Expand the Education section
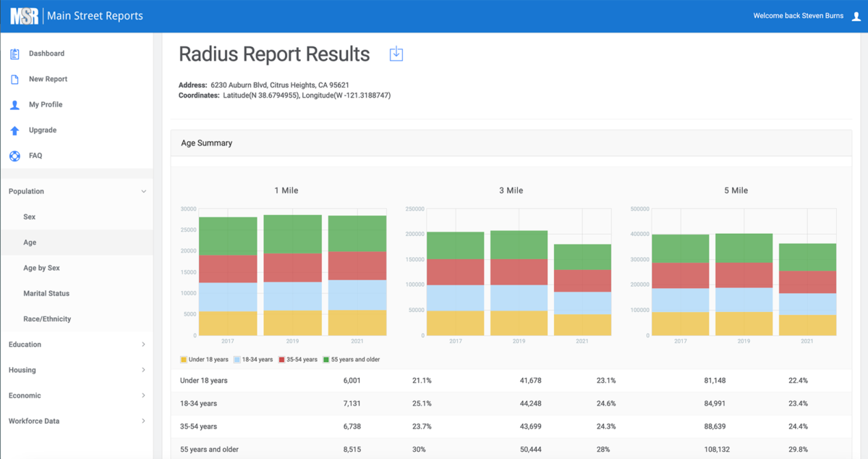The width and height of the screenshot is (868, 459). tap(77, 345)
